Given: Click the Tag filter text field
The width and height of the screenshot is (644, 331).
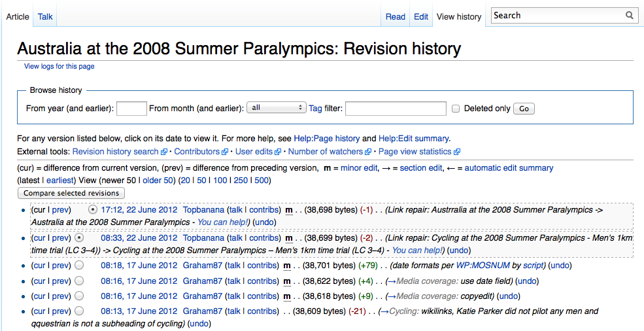Looking at the screenshot, I should pyautogui.click(x=396, y=109).
